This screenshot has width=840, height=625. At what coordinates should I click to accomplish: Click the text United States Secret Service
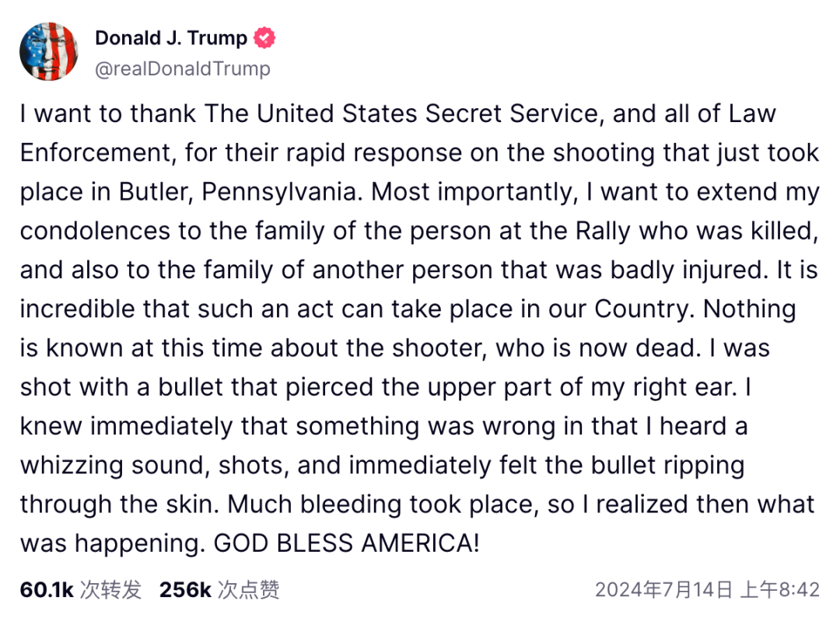428,113
